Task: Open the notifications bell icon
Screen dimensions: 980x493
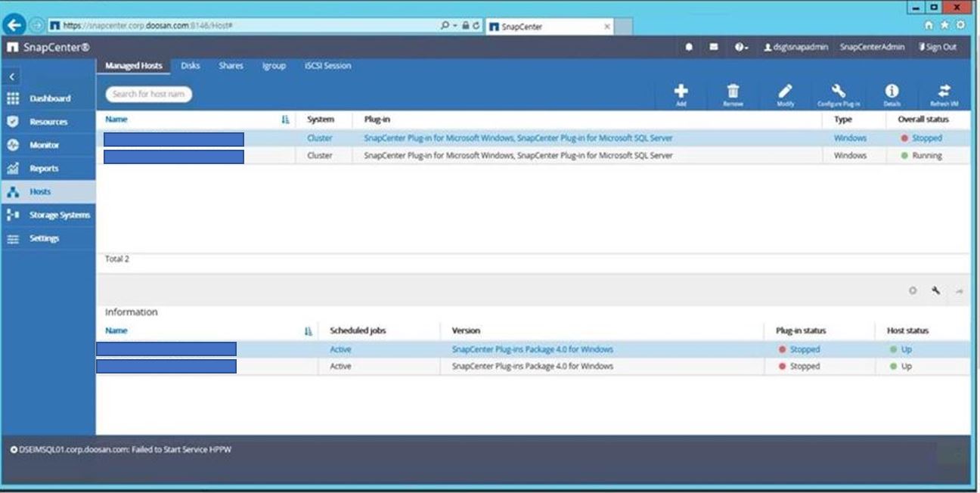Action: coord(689,47)
